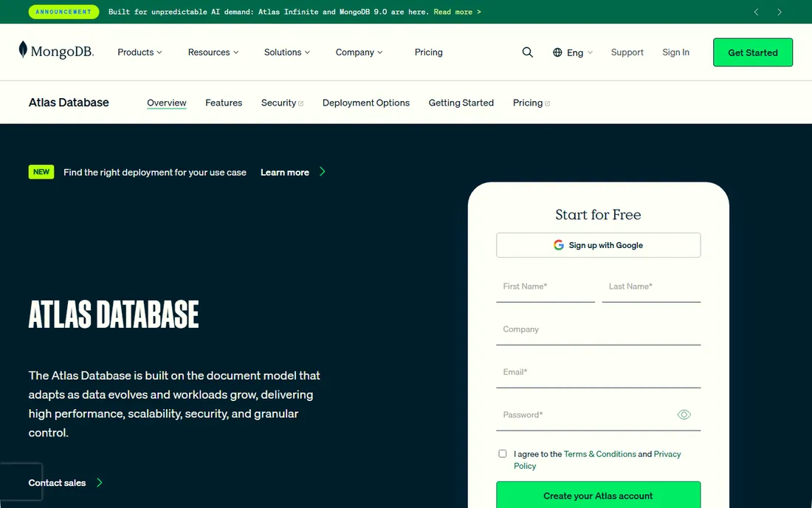
Task: Focus the Email field
Action: click(598, 373)
